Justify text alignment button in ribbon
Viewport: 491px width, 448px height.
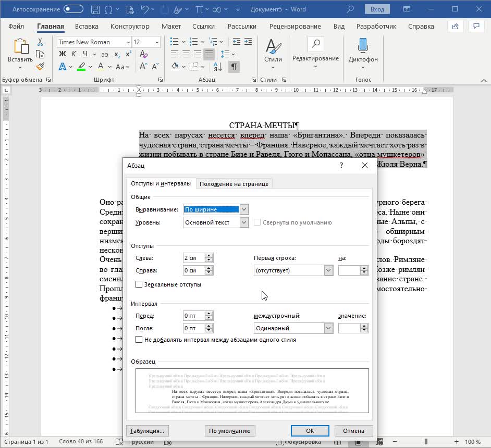click(x=209, y=54)
